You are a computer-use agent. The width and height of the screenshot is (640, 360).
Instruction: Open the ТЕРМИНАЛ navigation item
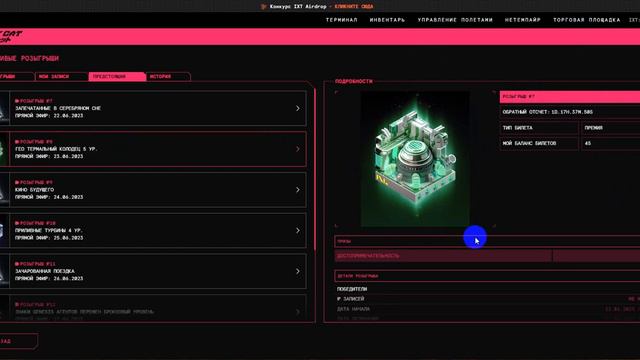tap(341, 20)
